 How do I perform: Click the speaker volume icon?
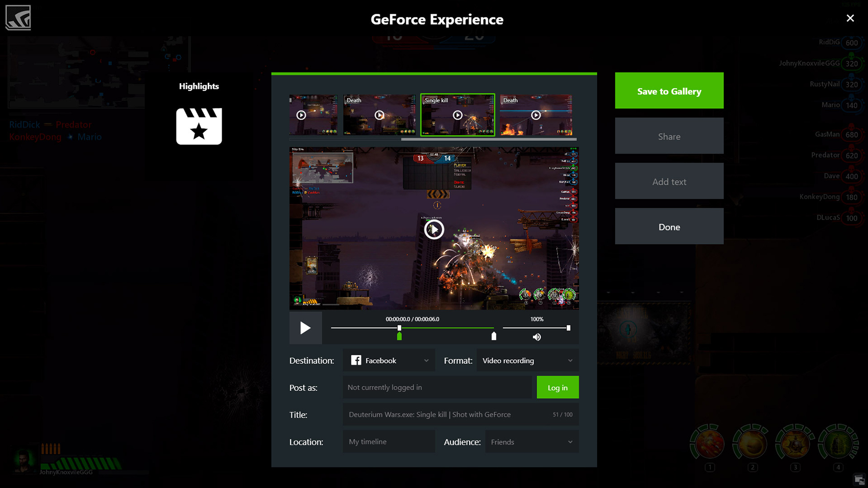(x=537, y=337)
